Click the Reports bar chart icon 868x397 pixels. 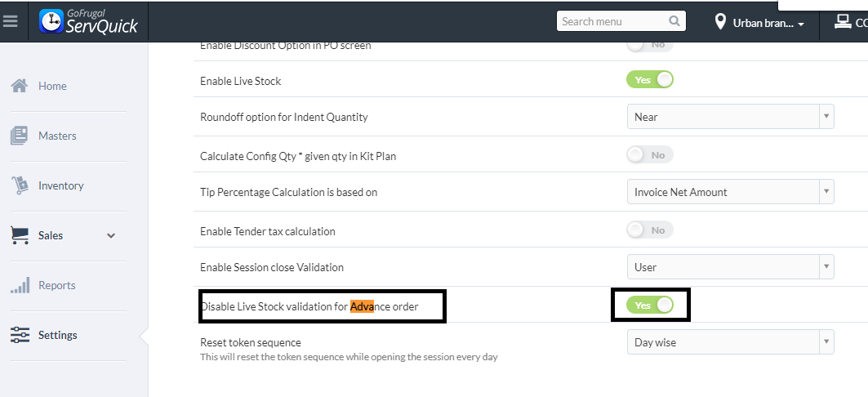pyautogui.click(x=20, y=285)
